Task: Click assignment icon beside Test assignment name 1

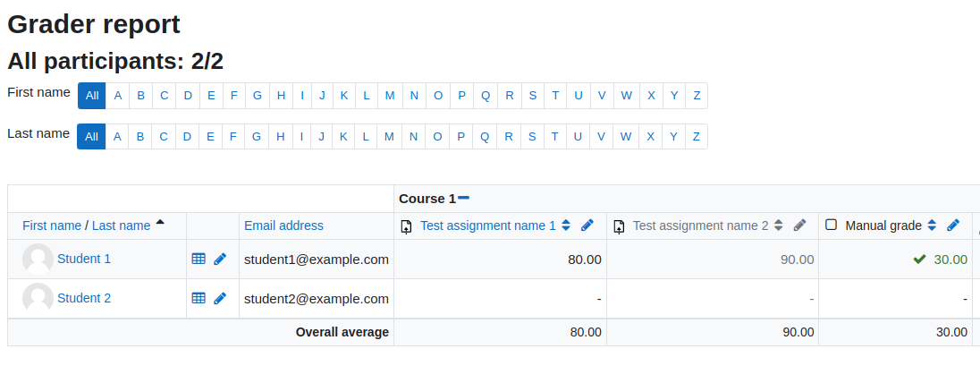Action: [406, 226]
